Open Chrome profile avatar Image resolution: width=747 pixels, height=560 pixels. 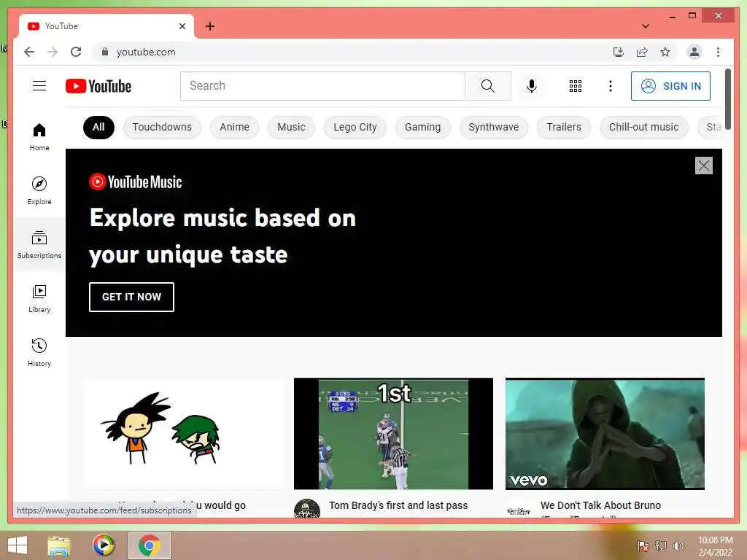coord(694,52)
